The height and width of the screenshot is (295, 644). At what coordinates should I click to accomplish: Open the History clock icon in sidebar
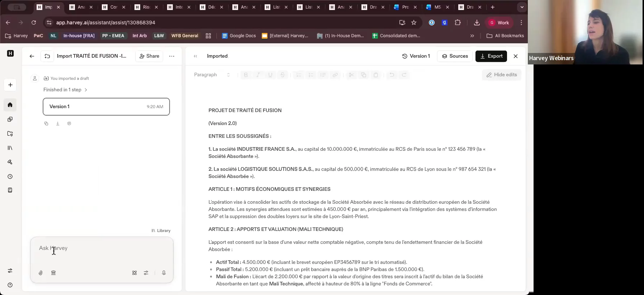click(10, 176)
